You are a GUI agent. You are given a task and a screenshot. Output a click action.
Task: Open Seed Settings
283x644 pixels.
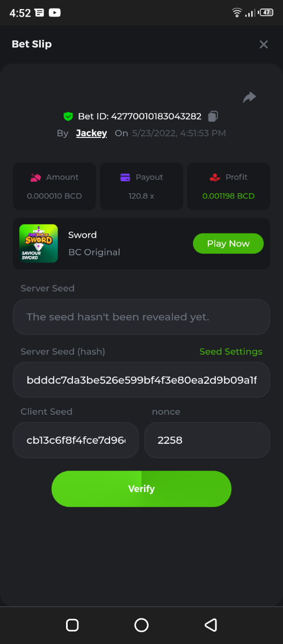pyautogui.click(x=231, y=352)
